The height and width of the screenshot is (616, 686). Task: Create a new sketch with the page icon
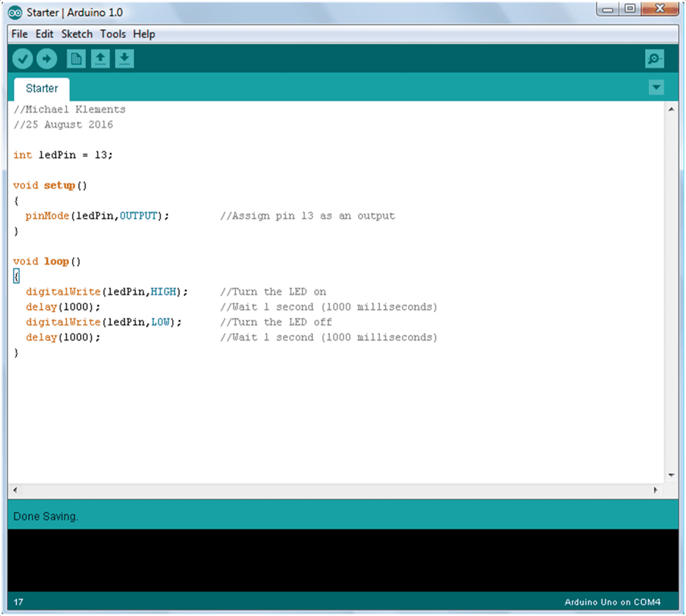pyautogui.click(x=76, y=59)
